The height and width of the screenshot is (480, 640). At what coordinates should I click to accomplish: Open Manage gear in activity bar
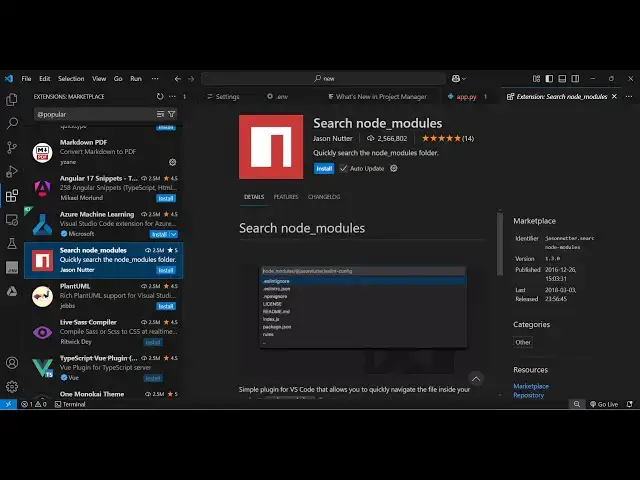click(x=12, y=386)
